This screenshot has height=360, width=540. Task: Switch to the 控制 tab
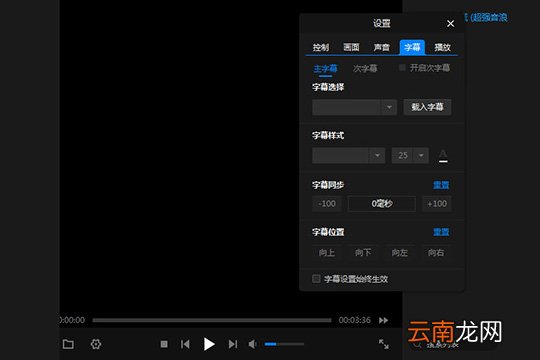pos(321,47)
